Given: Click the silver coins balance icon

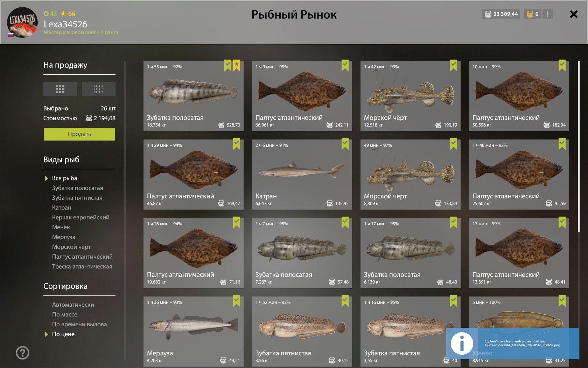Looking at the screenshot, I should point(488,14).
